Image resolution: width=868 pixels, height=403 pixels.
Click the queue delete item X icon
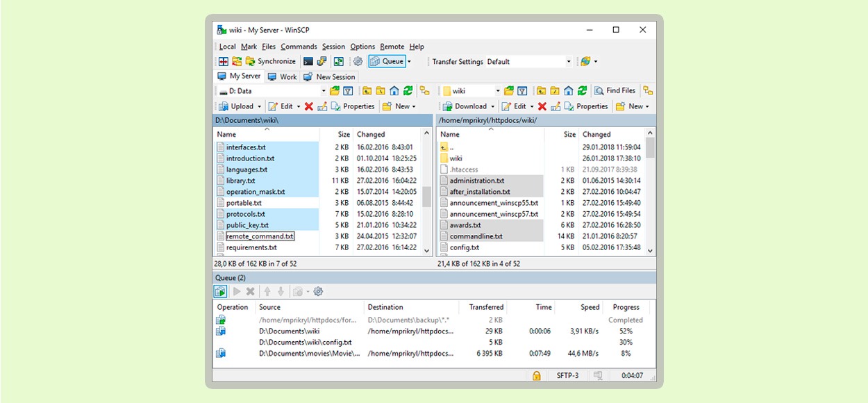click(250, 291)
